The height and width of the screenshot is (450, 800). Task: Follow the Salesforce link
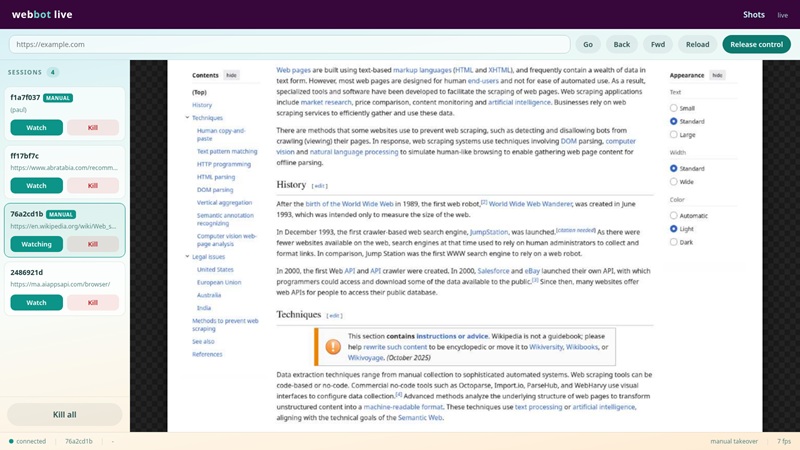[x=493, y=271]
